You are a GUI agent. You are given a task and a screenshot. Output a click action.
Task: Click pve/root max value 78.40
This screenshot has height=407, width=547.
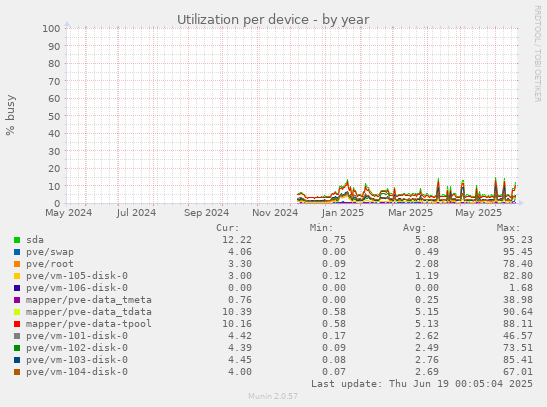(x=518, y=264)
